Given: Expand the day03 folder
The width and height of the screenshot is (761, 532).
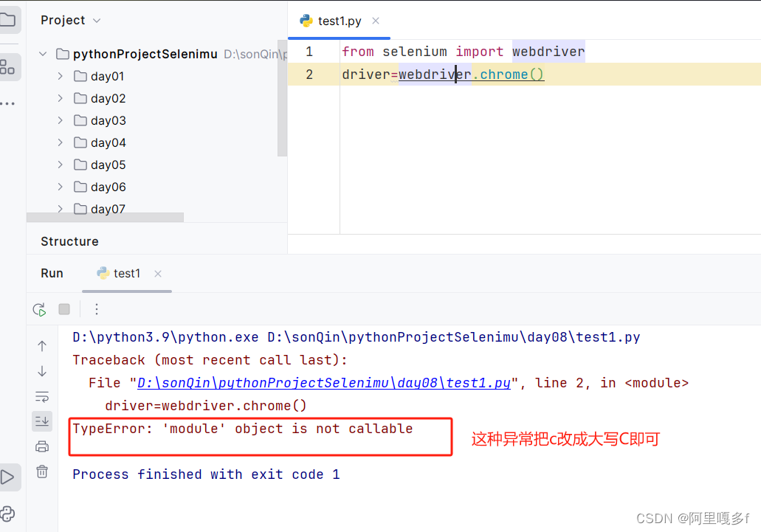Looking at the screenshot, I should point(61,120).
